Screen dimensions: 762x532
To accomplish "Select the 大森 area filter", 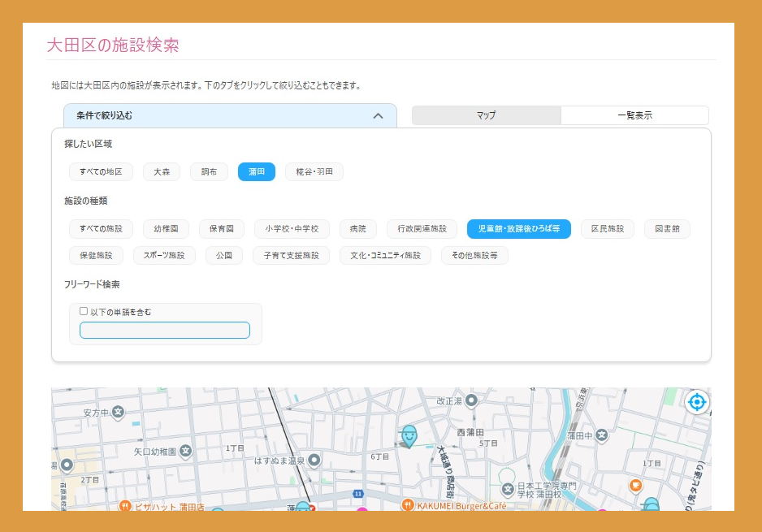I will 162,172.
